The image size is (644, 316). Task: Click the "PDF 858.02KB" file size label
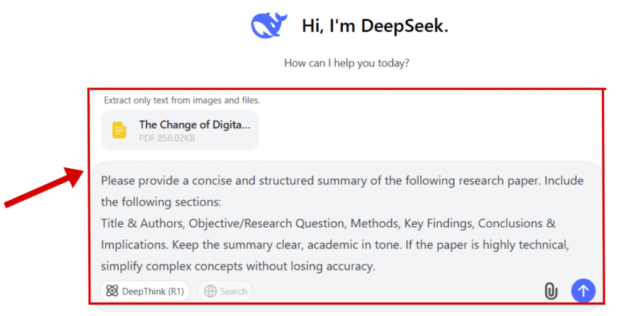[167, 137]
